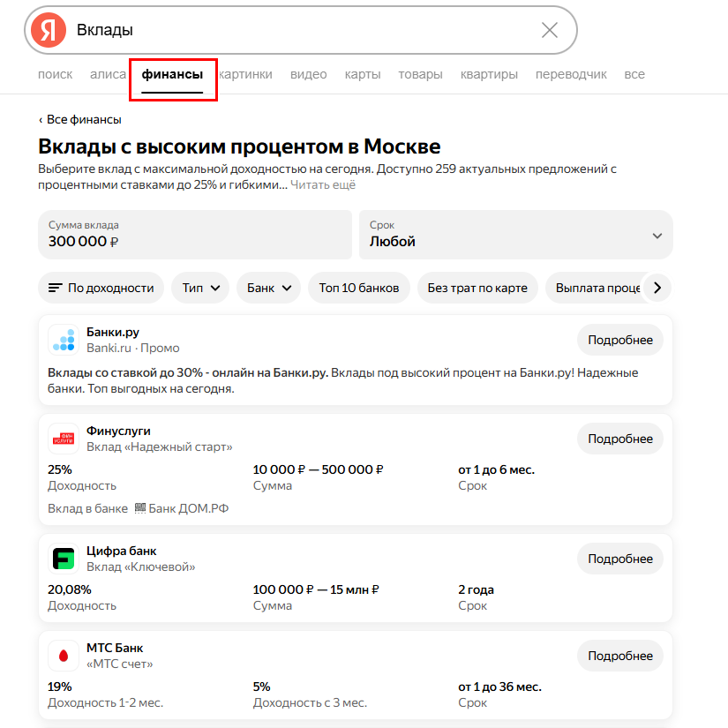This screenshot has width=728, height=728.
Task: Click the Banki.ru · Промо label
Action: tap(132, 349)
